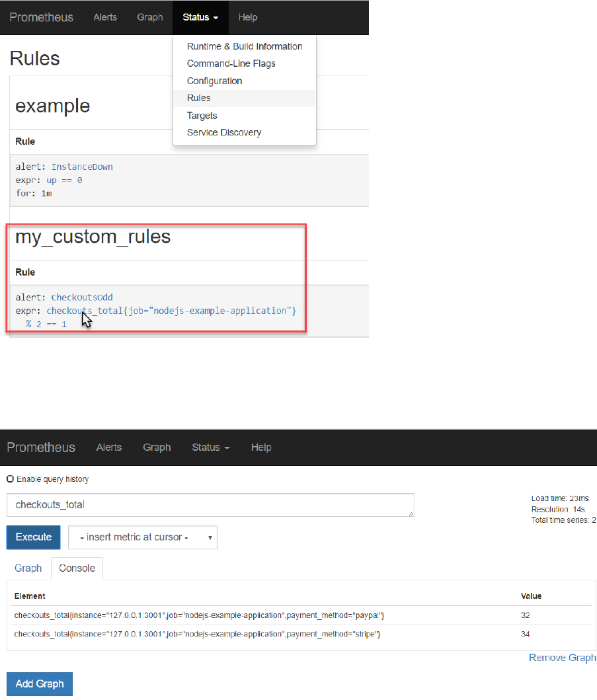Click the 'for: 1m' line
Viewport: 597px width, 700px height.
click(34, 193)
